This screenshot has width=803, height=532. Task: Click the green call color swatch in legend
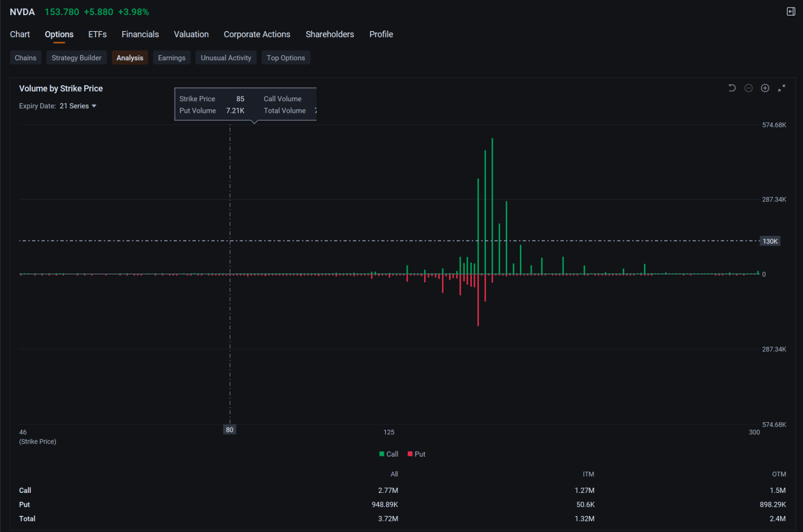click(x=382, y=454)
